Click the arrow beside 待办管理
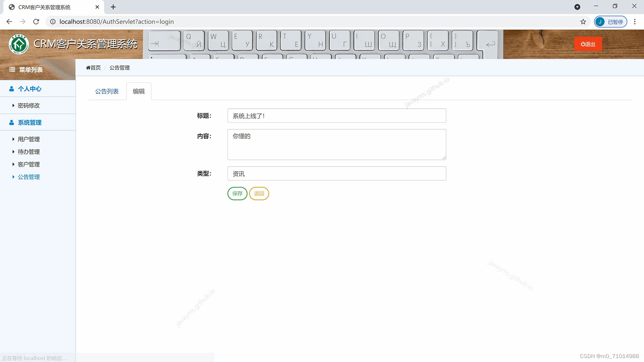The image size is (644, 362). pos(13,152)
